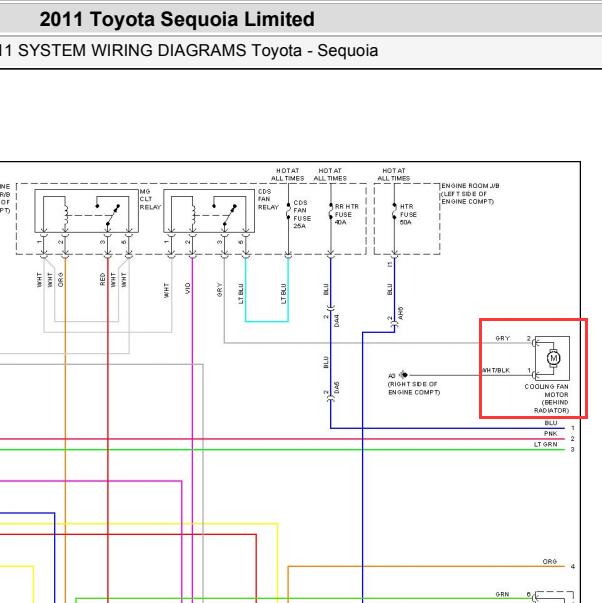Click the cooling fan motor M symbol
Screen dimensions: 602x603
click(553, 358)
